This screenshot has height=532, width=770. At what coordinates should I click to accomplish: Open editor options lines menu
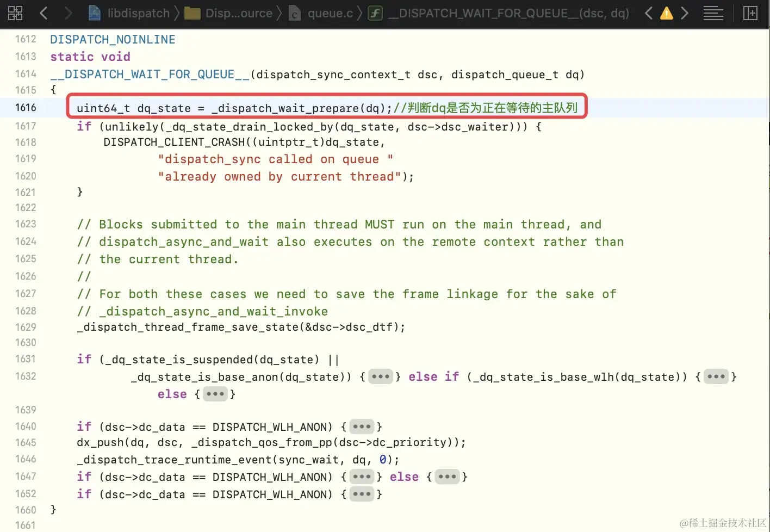coord(713,13)
